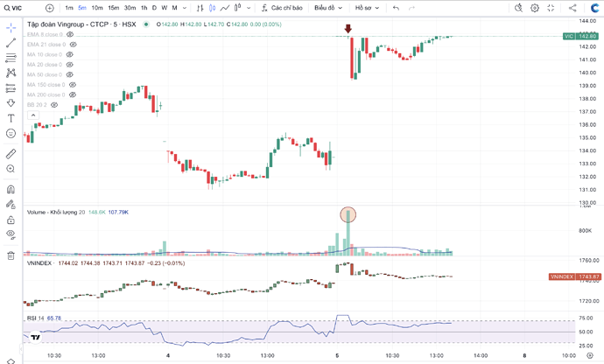The width and height of the screenshot is (604, 364).
Task: Remove drawings with the trash icon
Action: [x=11, y=255]
